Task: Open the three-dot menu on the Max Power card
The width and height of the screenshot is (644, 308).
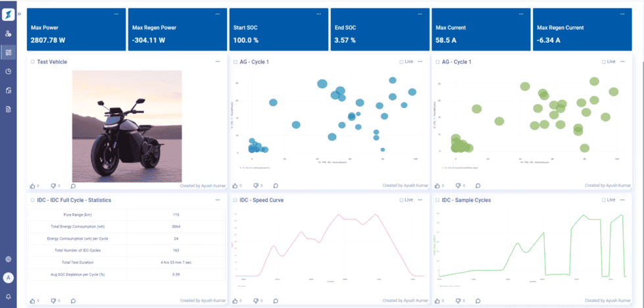Action: pos(116,14)
